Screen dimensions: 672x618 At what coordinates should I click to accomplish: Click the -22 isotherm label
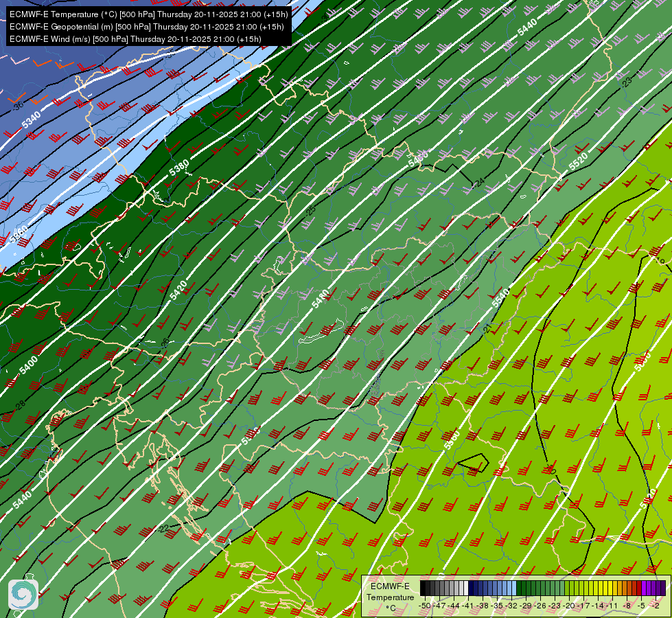163,529
